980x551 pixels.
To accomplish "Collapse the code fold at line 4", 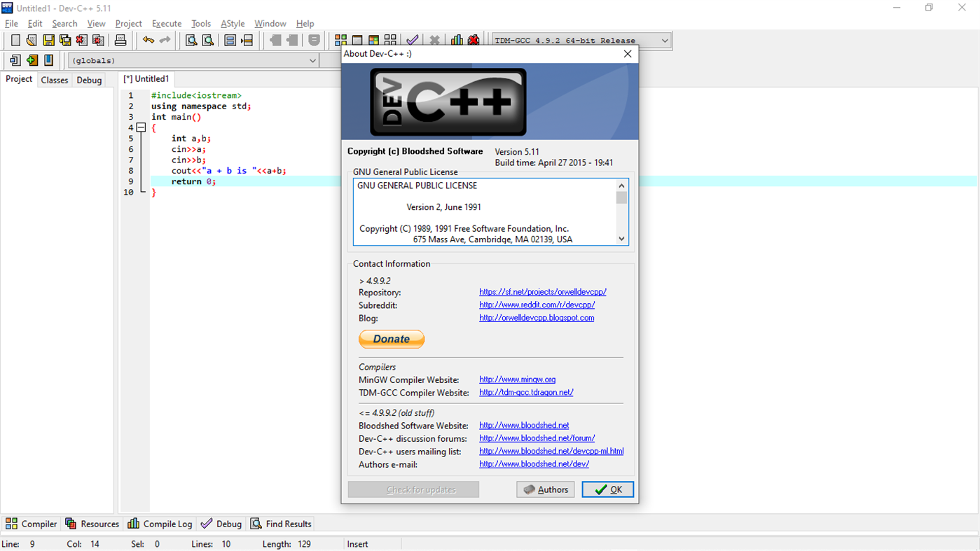I will click(141, 128).
